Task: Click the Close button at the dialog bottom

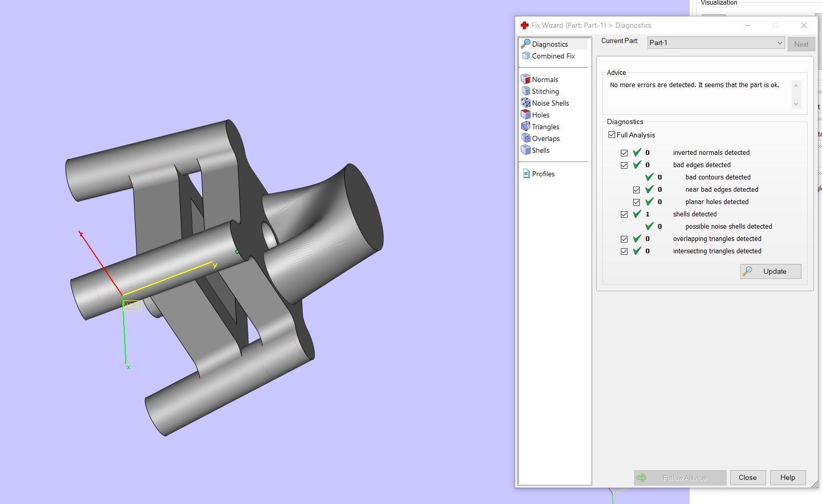Action: [748, 478]
